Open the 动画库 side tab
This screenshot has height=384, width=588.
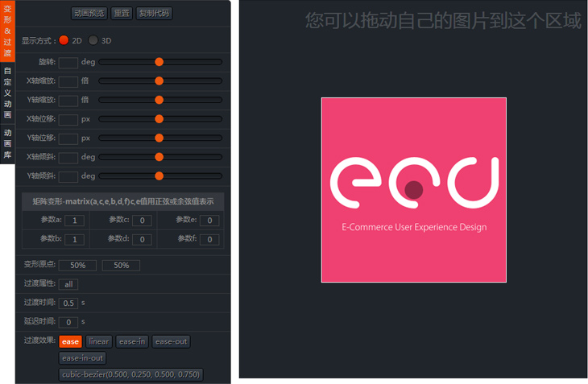click(7, 144)
